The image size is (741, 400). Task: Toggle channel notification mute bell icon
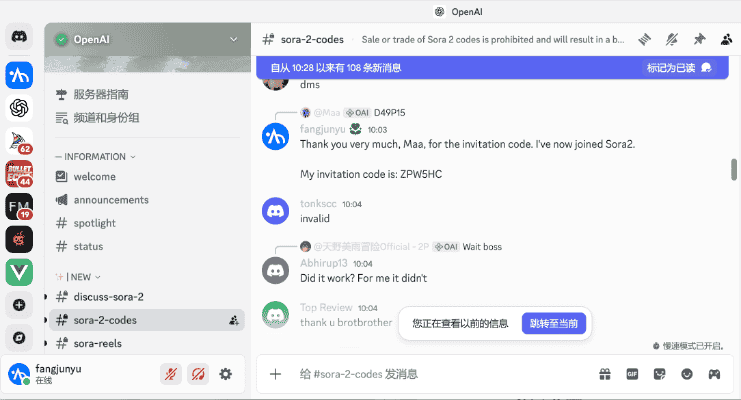(x=673, y=39)
